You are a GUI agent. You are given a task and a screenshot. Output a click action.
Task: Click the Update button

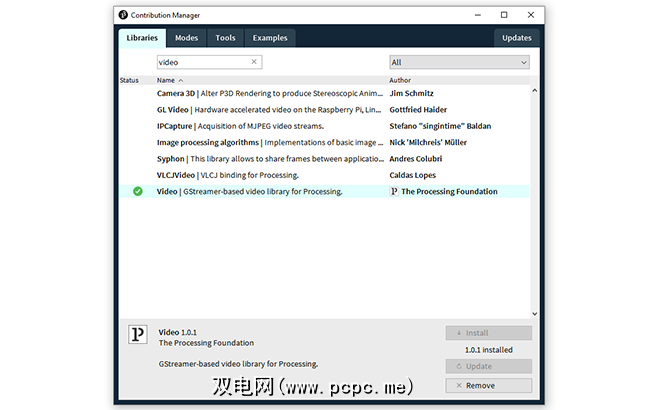point(489,366)
